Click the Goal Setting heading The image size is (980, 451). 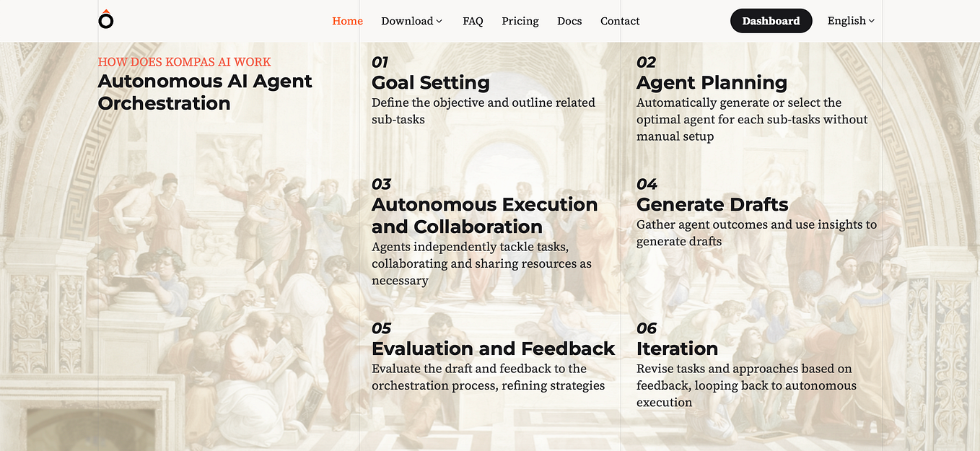point(431,82)
